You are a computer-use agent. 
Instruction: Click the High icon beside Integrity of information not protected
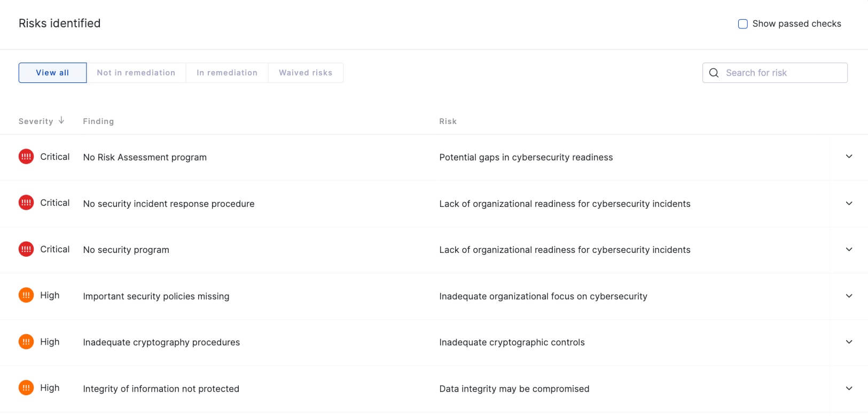pos(26,388)
